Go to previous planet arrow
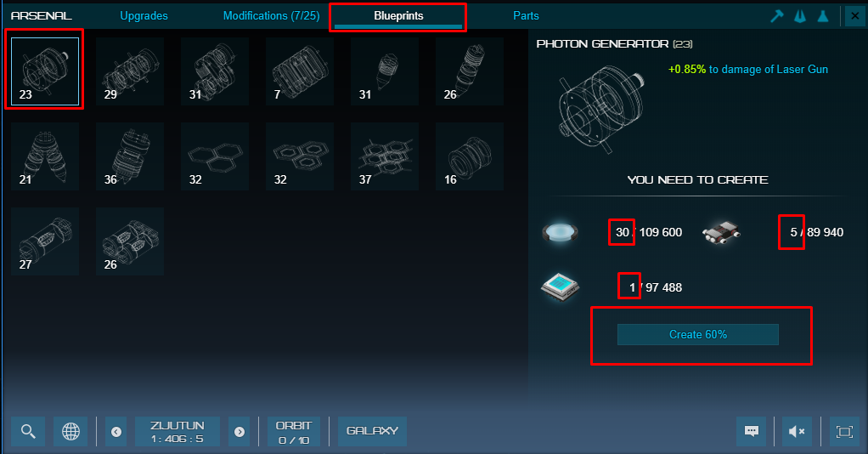868x454 pixels. pos(116,431)
